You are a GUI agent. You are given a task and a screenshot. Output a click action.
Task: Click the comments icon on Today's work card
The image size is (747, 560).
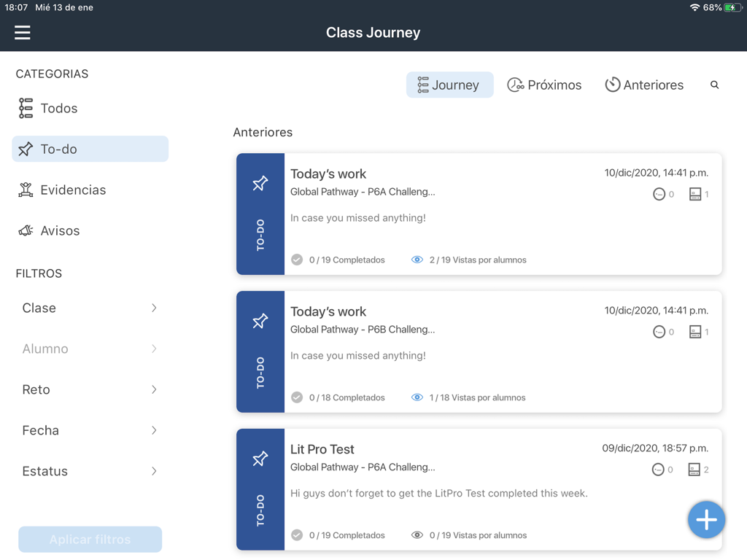(x=659, y=194)
